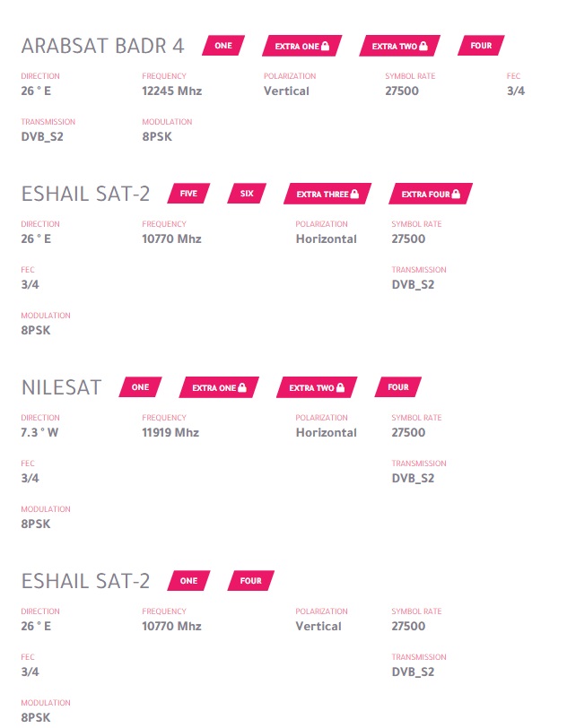This screenshot has height=728, width=567.
Task: Select the ONE badge beside Nilesat
Action: point(140,387)
